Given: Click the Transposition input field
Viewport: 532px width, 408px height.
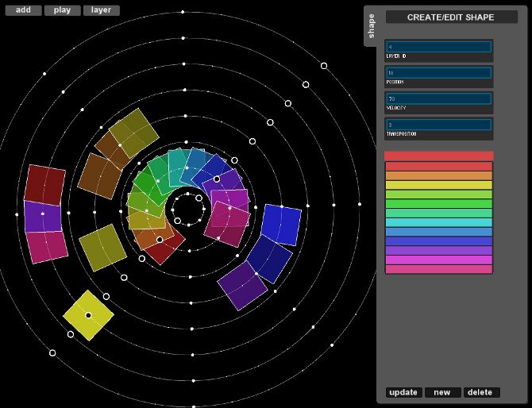Looking at the screenshot, I should 439,125.
